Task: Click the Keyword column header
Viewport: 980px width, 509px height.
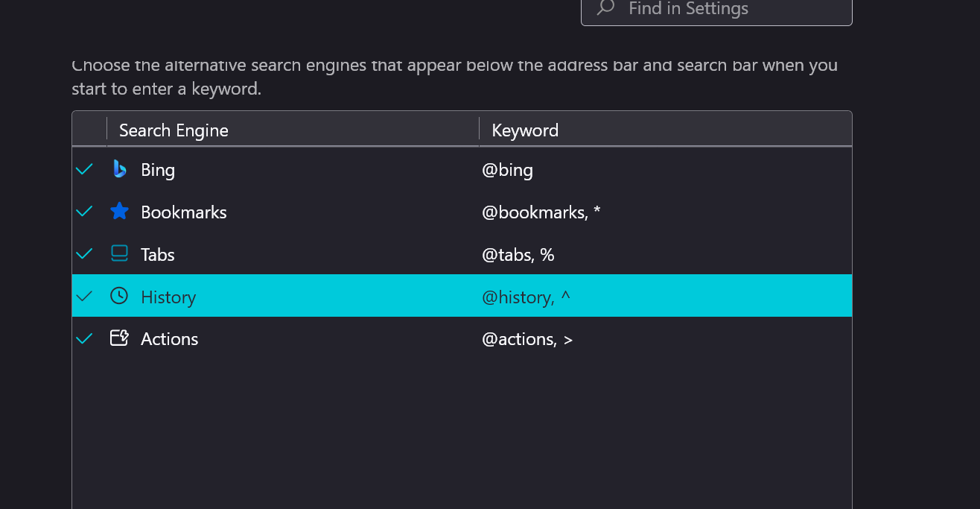Action: pos(525,130)
